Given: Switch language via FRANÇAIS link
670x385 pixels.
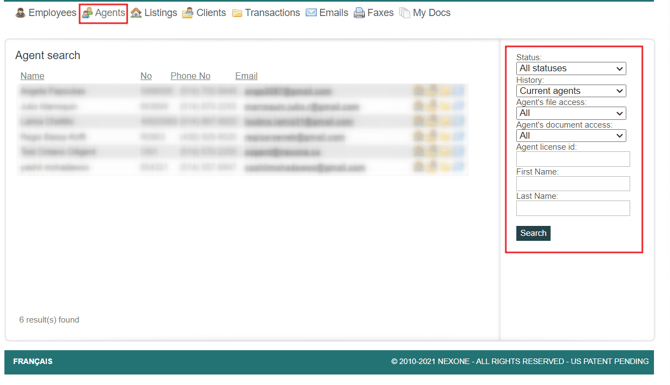Looking at the screenshot, I should (33, 361).
